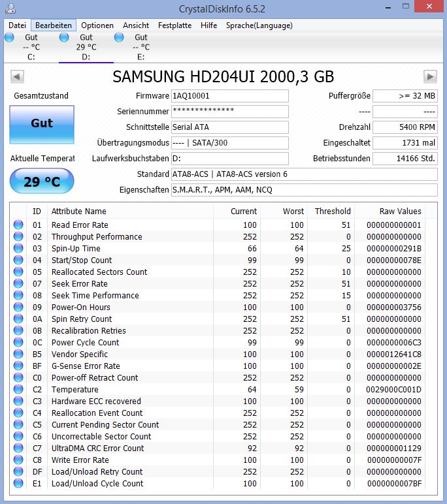Click status orb of Reallocated Sectors Count row

click(x=18, y=272)
